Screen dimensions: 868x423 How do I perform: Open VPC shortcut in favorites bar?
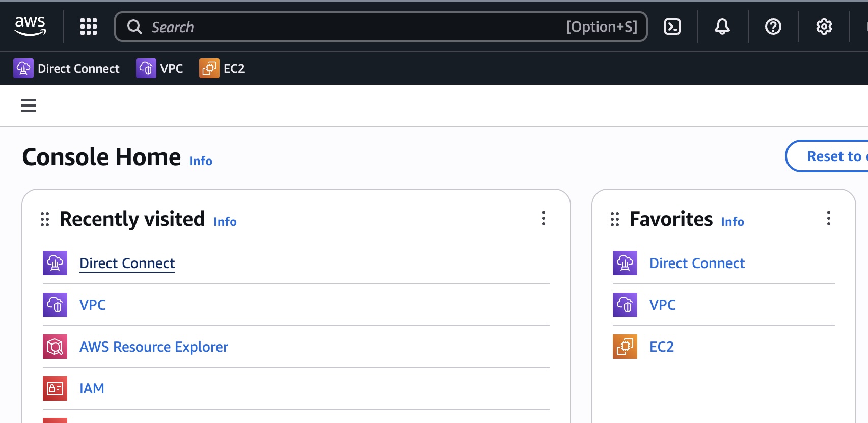[x=159, y=68]
